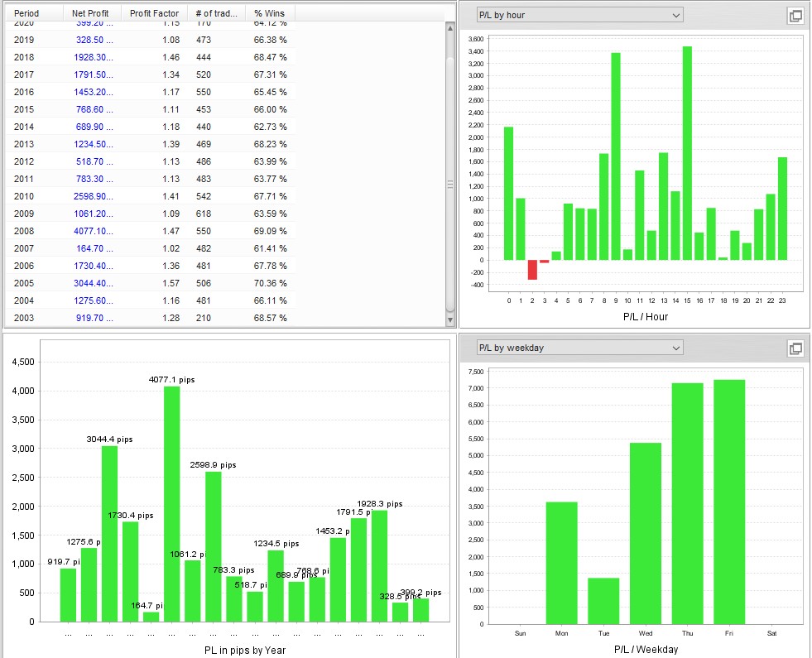
Task: Sort table by Net Profit column header
Action: (x=92, y=13)
